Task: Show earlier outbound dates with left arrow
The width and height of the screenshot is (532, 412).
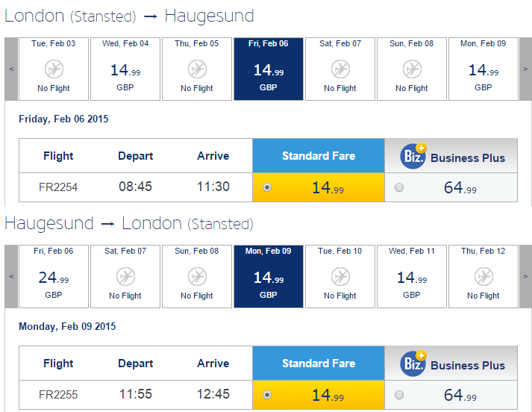Action: 11,69
